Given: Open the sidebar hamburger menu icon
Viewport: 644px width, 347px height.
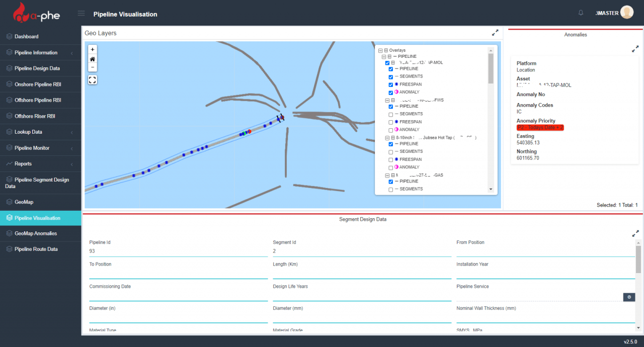Looking at the screenshot, I should click(x=81, y=14).
